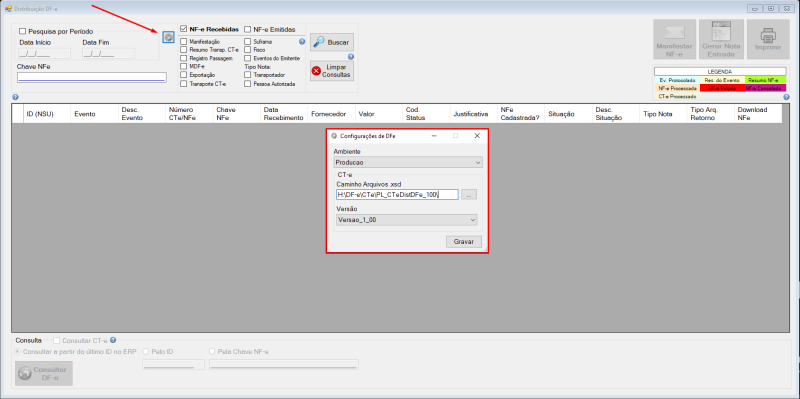Click Caminho Arquivos .xsd path field
Screen dimensions: 800x399
397,194
